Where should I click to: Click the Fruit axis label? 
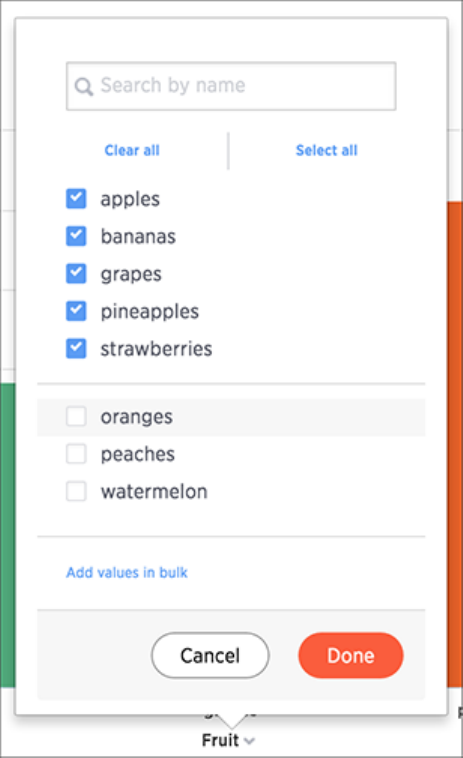pos(220,740)
